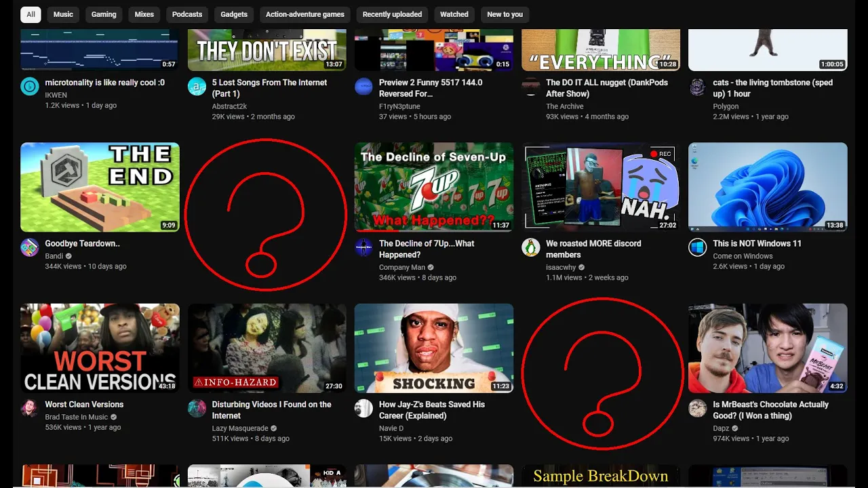
Task: Open Brad Taste In Music avatar
Action: tap(29, 408)
